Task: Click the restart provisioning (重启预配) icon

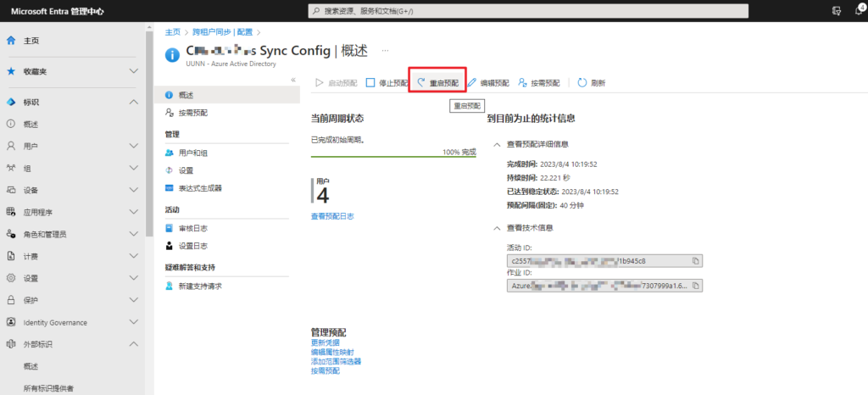Action: click(420, 83)
